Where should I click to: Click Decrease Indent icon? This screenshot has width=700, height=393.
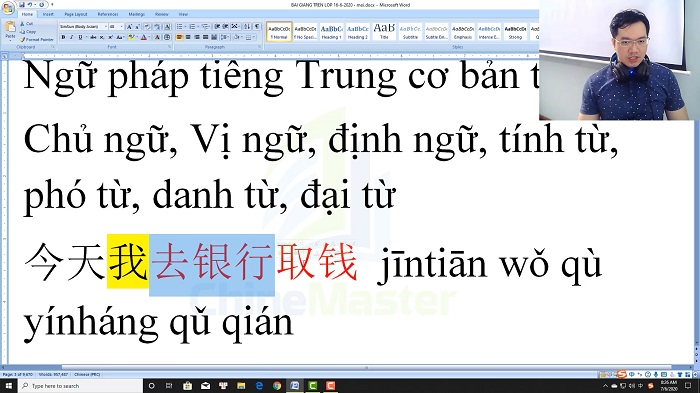coord(217,27)
